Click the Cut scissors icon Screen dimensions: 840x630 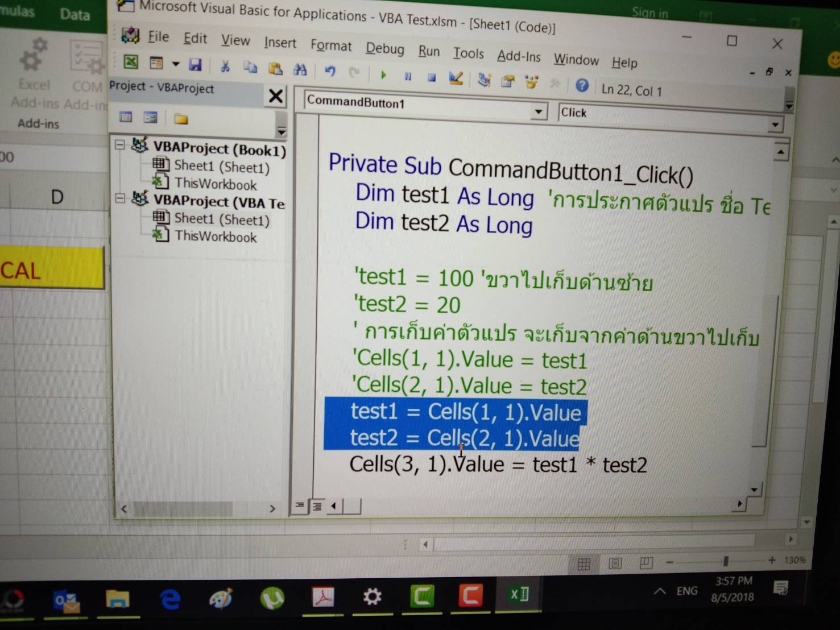pyautogui.click(x=225, y=67)
